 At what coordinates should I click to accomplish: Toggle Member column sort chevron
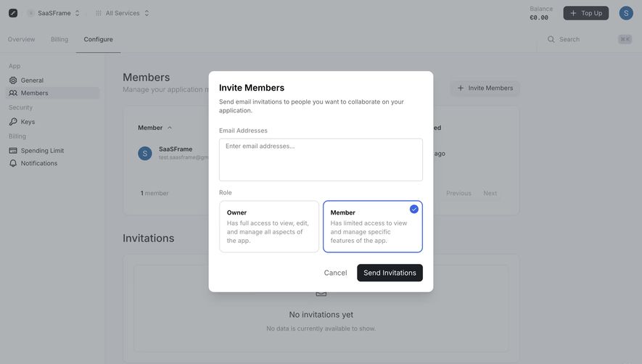click(x=170, y=128)
